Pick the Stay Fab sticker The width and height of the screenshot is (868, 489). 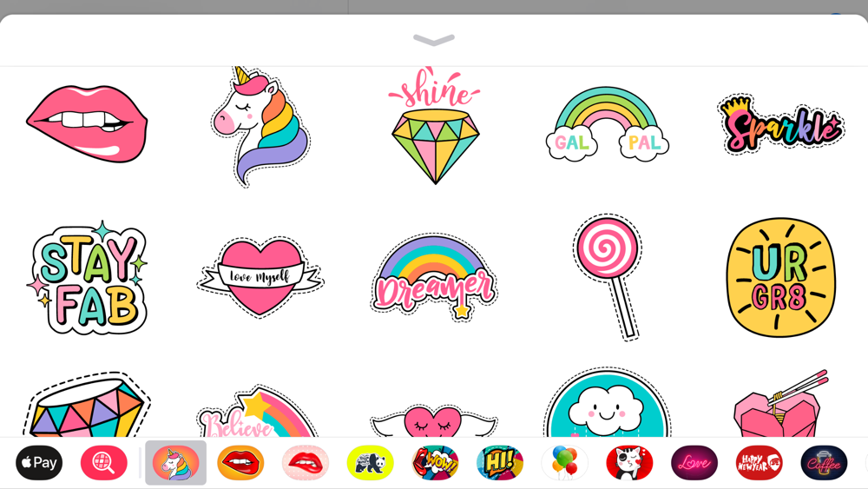point(87,278)
